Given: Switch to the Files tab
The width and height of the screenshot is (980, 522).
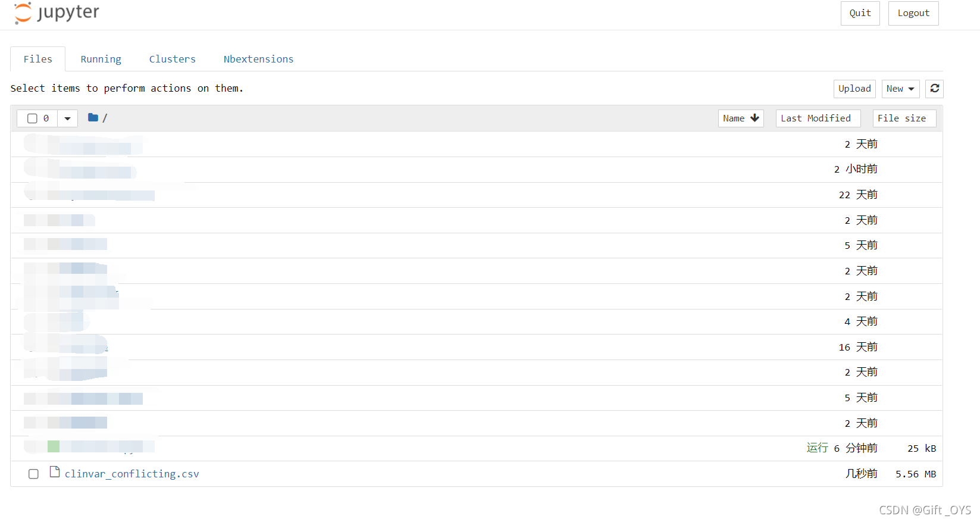Looking at the screenshot, I should pyautogui.click(x=38, y=59).
